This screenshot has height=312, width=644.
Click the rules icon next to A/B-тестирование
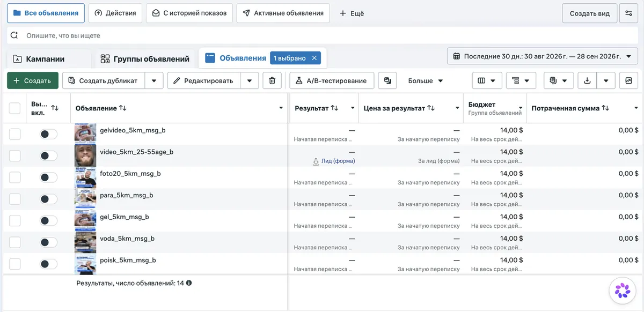pyautogui.click(x=387, y=80)
